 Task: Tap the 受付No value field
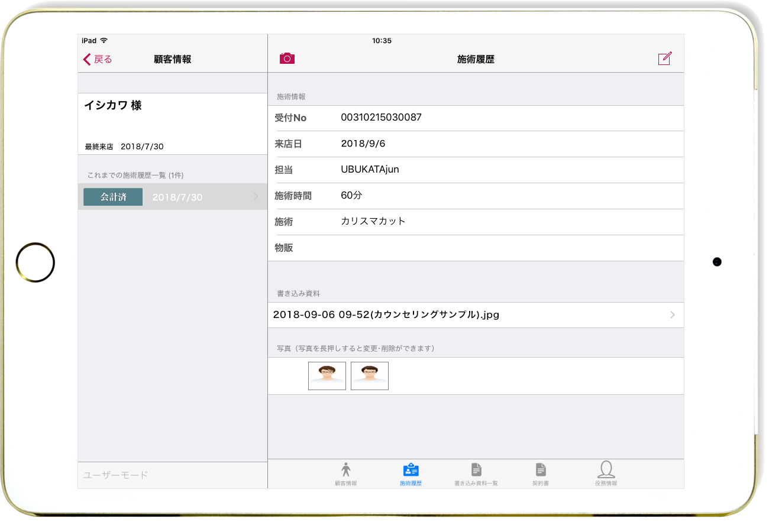click(381, 118)
